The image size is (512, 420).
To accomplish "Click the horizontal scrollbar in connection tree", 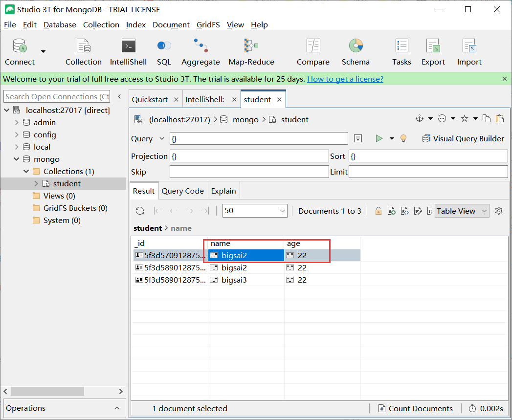I will (47, 391).
